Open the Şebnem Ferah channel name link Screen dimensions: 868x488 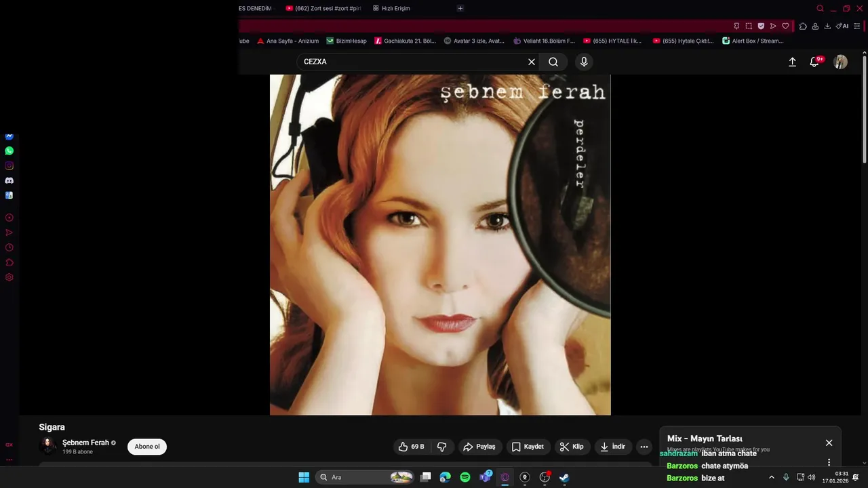85,443
